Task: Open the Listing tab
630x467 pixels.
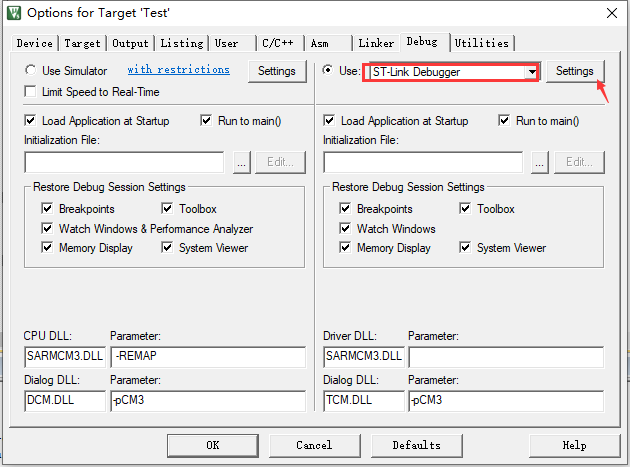Action: point(182,43)
